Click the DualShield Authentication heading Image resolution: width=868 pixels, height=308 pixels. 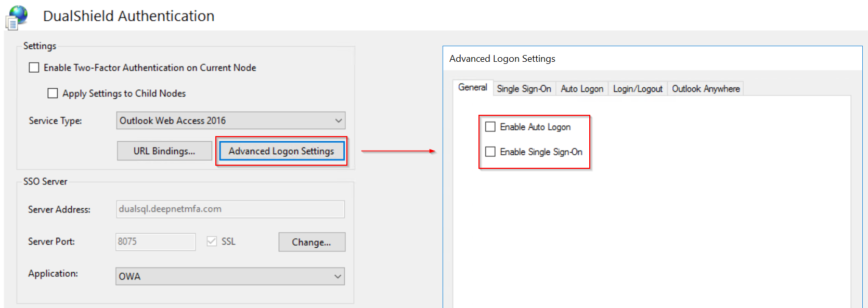click(128, 16)
